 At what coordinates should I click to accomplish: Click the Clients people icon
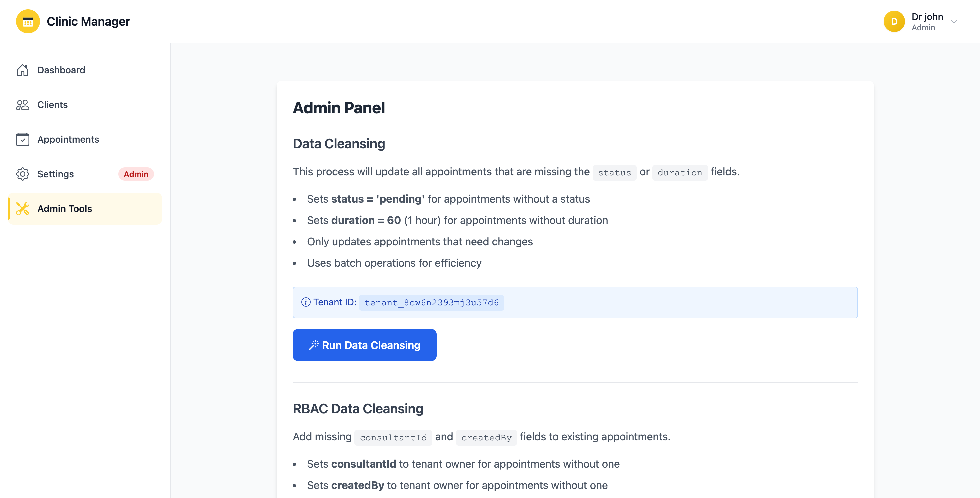23,105
